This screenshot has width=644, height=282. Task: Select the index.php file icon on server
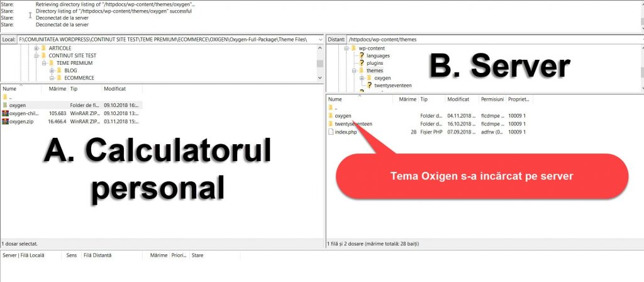pos(331,132)
